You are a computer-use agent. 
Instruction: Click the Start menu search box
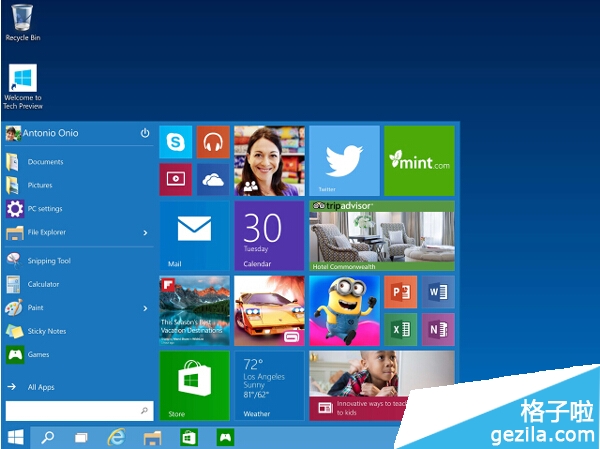[80, 411]
